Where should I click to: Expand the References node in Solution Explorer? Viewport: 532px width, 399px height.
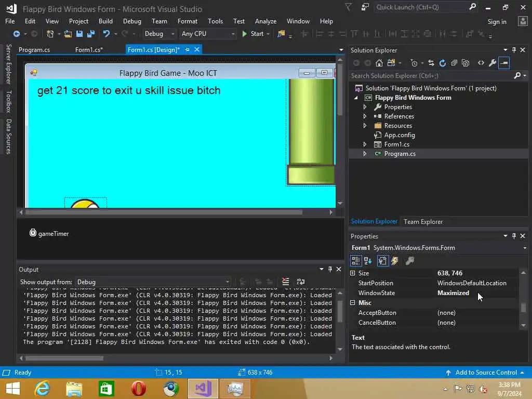[x=365, y=116]
